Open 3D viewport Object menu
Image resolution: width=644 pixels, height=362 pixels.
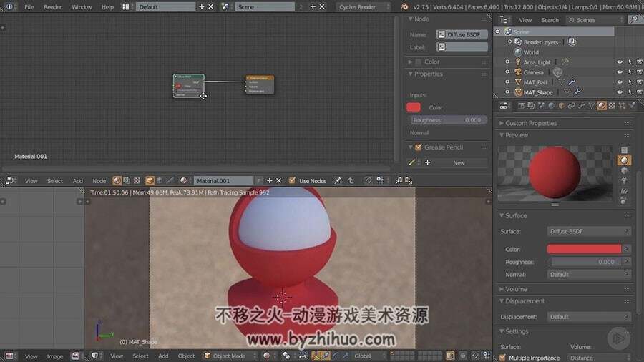(186, 356)
